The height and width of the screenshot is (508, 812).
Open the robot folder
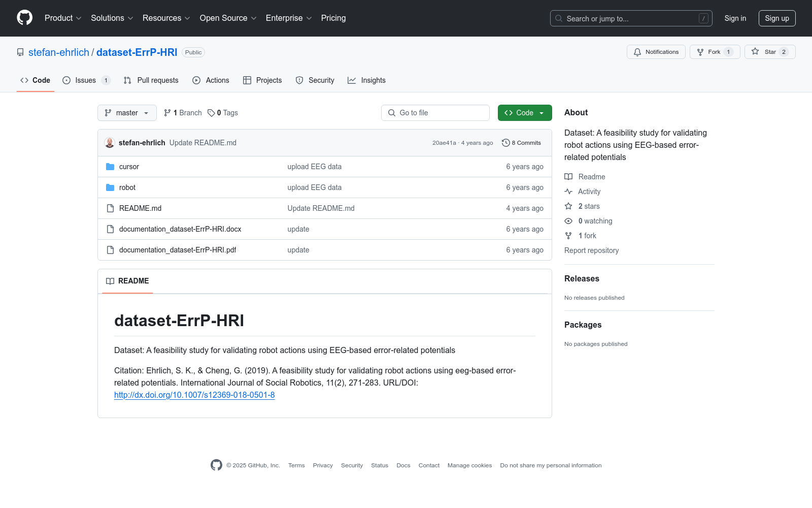coord(127,187)
